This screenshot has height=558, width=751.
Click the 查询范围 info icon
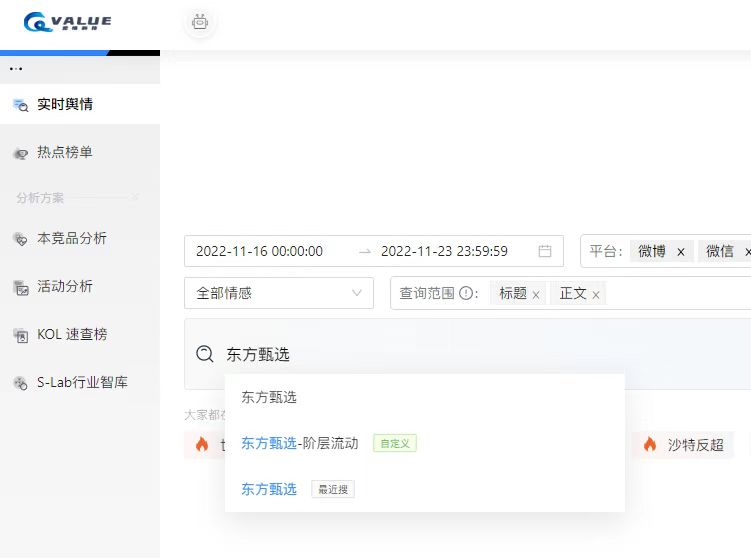point(466,293)
